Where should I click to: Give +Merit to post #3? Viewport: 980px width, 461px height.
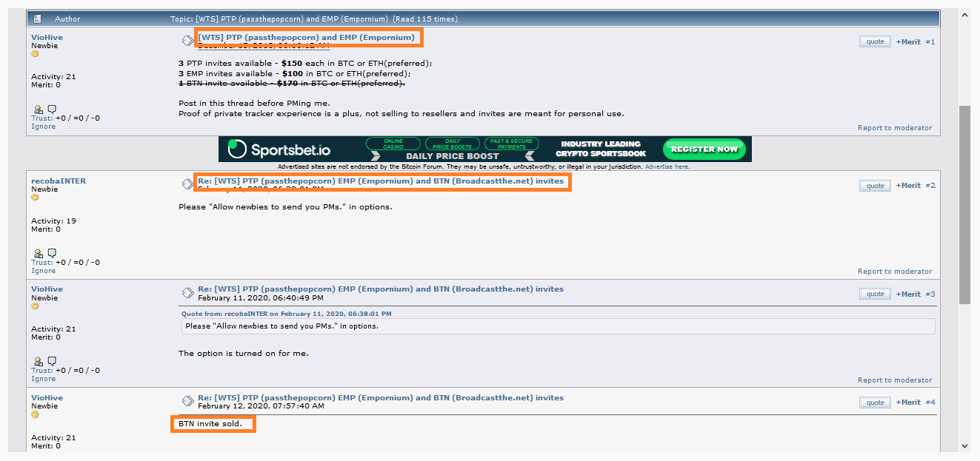[x=908, y=295]
